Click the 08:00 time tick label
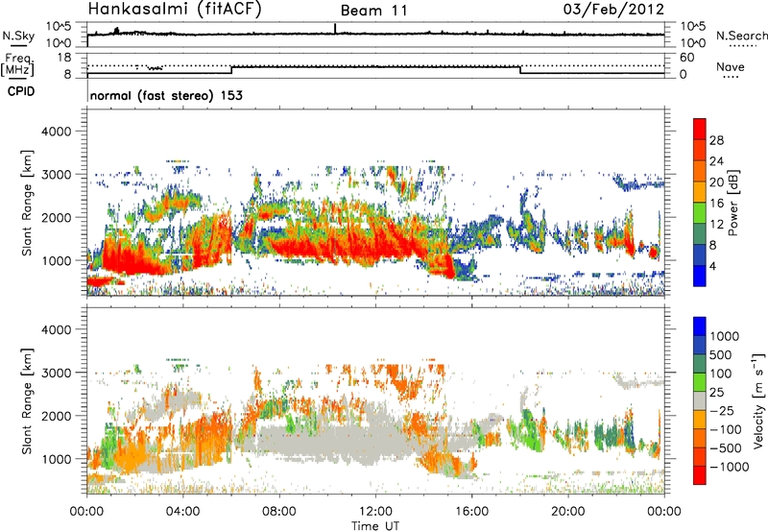768x532 pixels. point(279,512)
